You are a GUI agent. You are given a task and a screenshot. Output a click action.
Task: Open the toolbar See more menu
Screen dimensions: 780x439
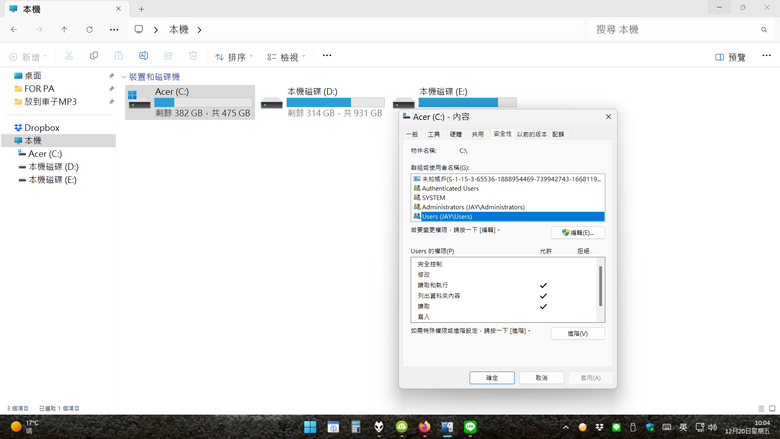click(327, 56)
